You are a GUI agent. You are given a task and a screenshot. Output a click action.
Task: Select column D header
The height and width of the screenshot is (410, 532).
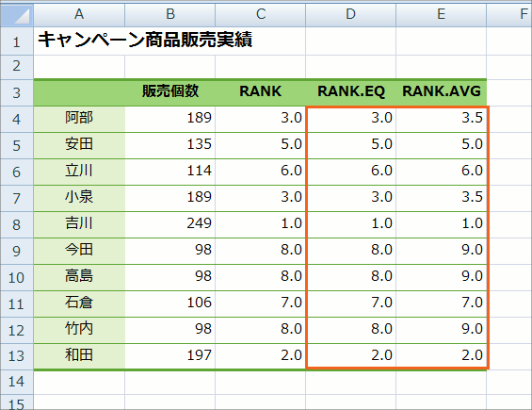coord(350,14)
